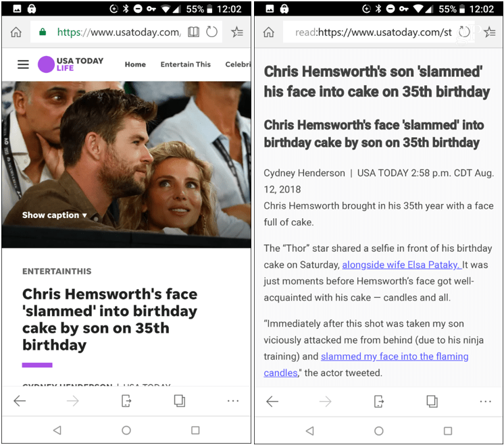Tap Android home circle on right phone
This screenshot has height=445, width=504.
click(x=379, y=431)
